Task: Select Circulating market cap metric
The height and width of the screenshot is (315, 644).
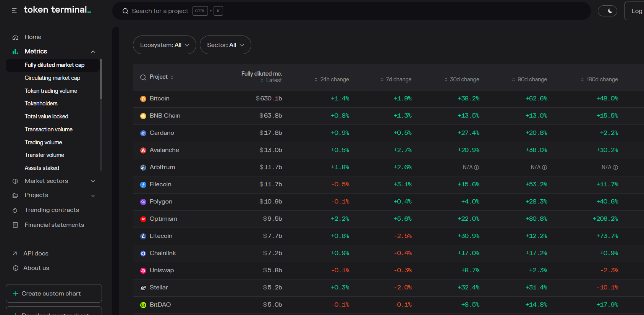Action: tap(52, 78)
